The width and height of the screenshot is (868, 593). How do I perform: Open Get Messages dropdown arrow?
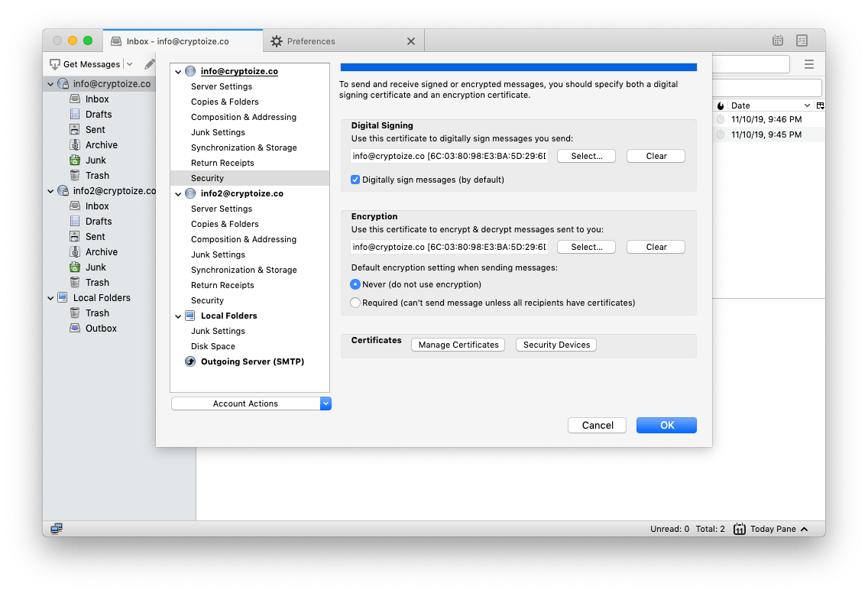(x=130, y=64)
